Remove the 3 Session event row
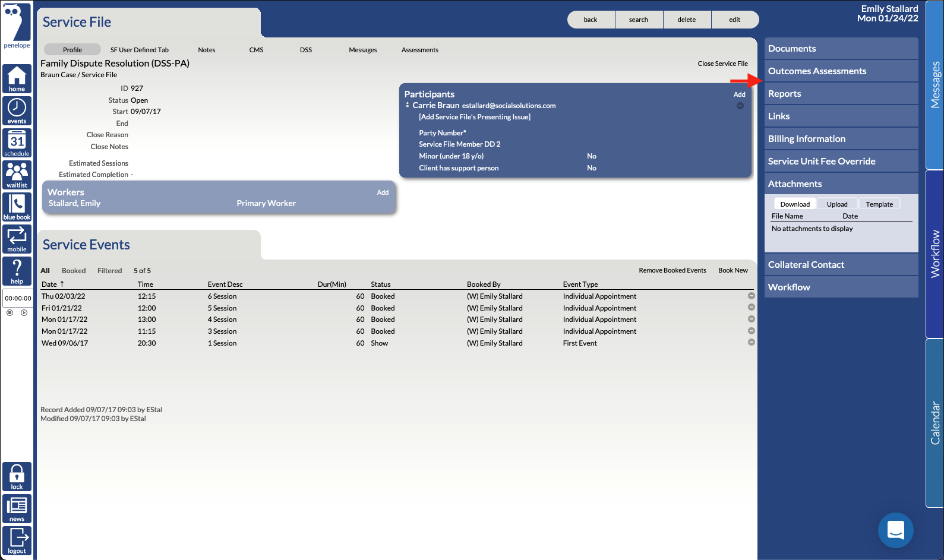 [752, 331]
